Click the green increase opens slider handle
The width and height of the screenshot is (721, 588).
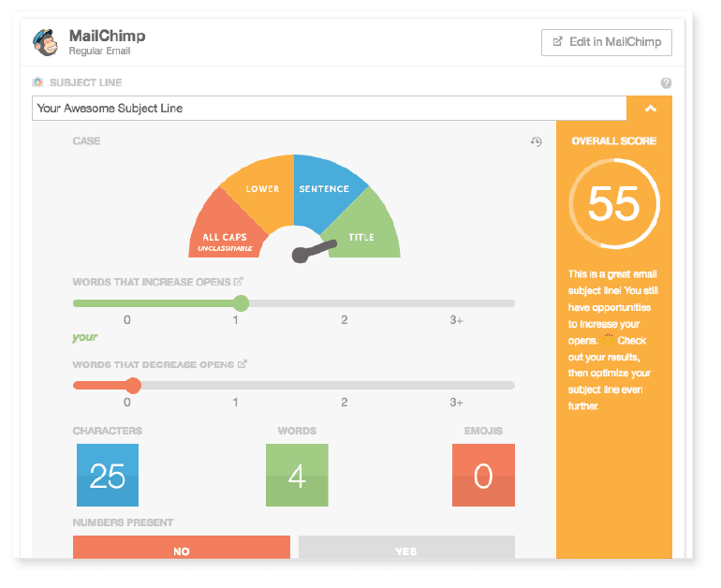click(x=241, y=303)
